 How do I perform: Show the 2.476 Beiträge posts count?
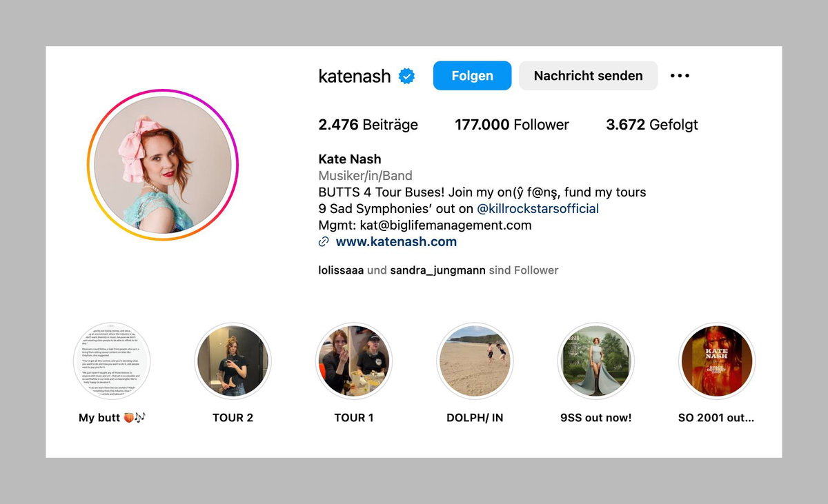368,125
